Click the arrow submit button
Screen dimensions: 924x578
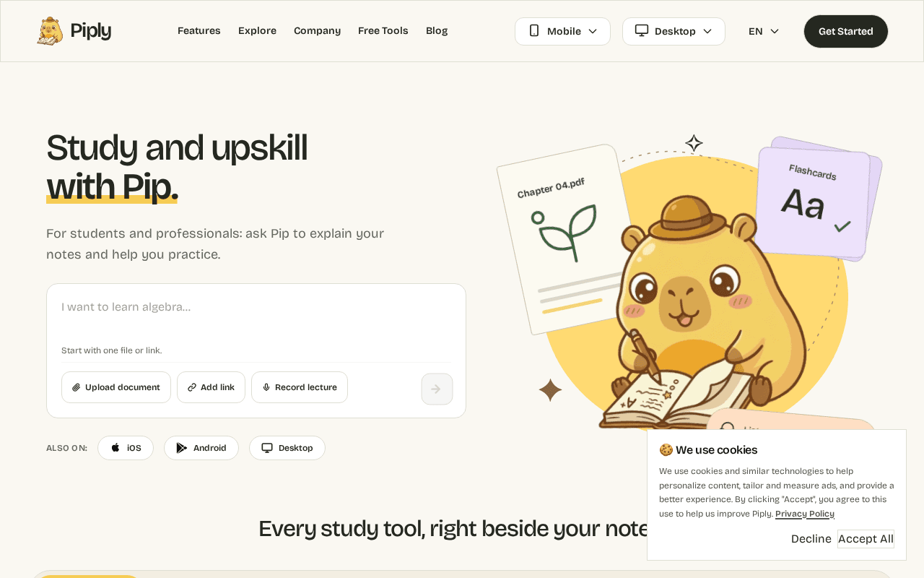[437, 389]
